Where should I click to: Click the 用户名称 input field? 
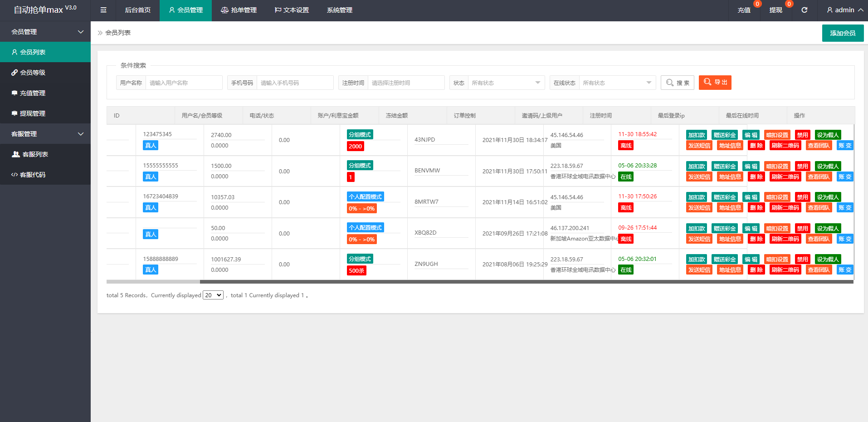[x=183, y=83]
